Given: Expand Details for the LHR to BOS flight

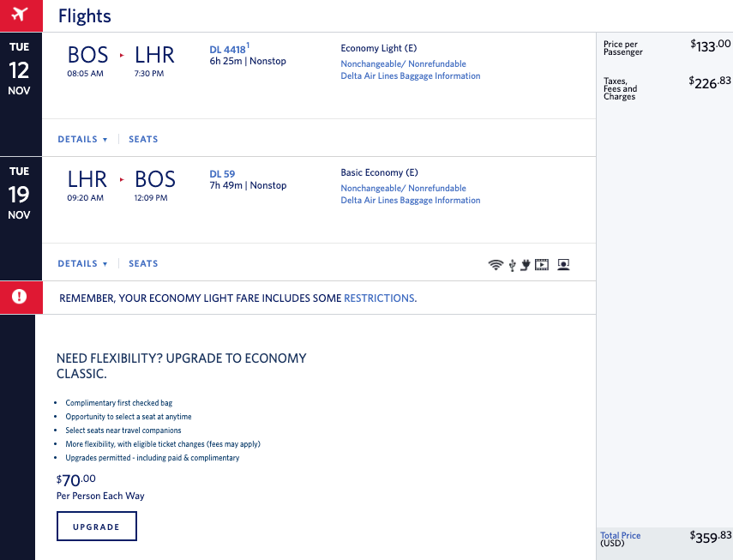Looking at the screenshot, I should (82, 263).
